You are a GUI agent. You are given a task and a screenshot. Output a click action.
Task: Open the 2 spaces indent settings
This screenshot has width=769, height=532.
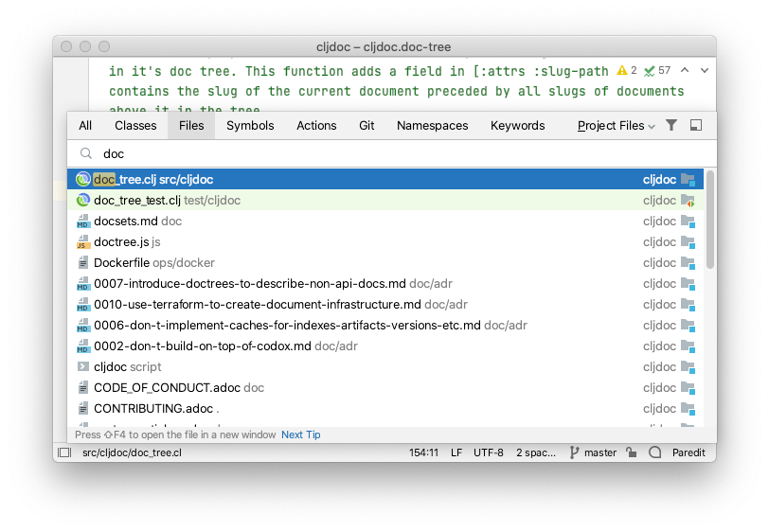click(536, 452)
